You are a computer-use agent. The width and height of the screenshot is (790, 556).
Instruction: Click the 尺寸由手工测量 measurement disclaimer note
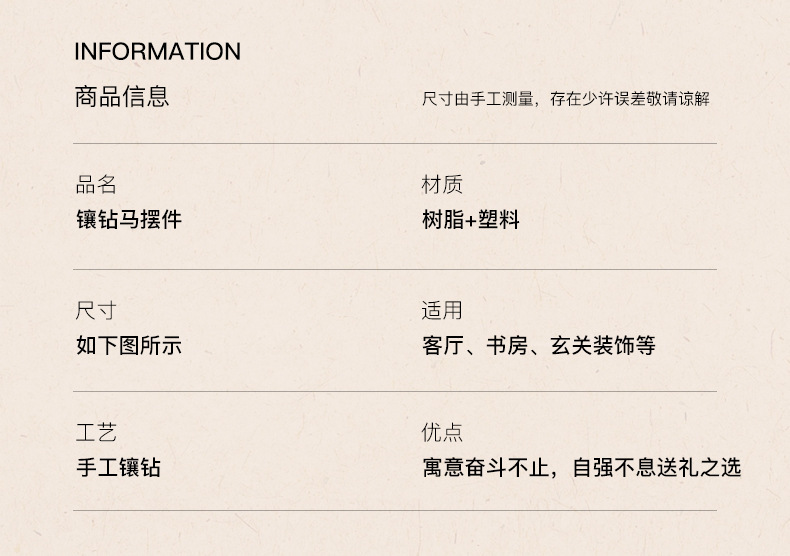pos(566,99)
